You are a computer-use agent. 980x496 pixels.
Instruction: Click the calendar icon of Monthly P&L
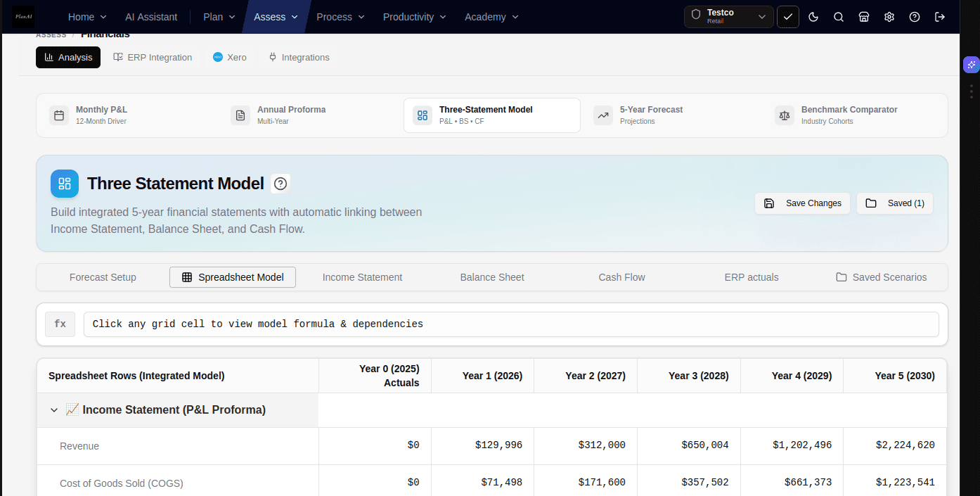pyautogui.click(x=59, y=115)
